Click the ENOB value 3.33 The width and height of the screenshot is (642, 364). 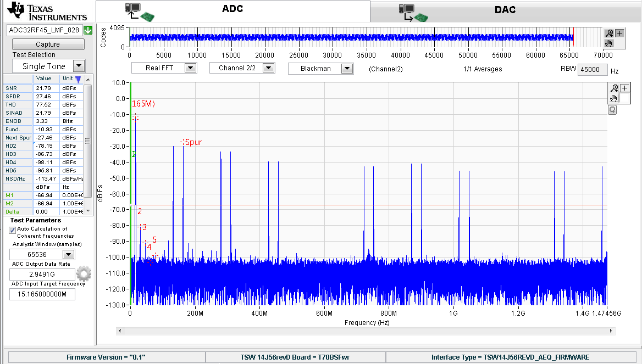pos(41,121)
